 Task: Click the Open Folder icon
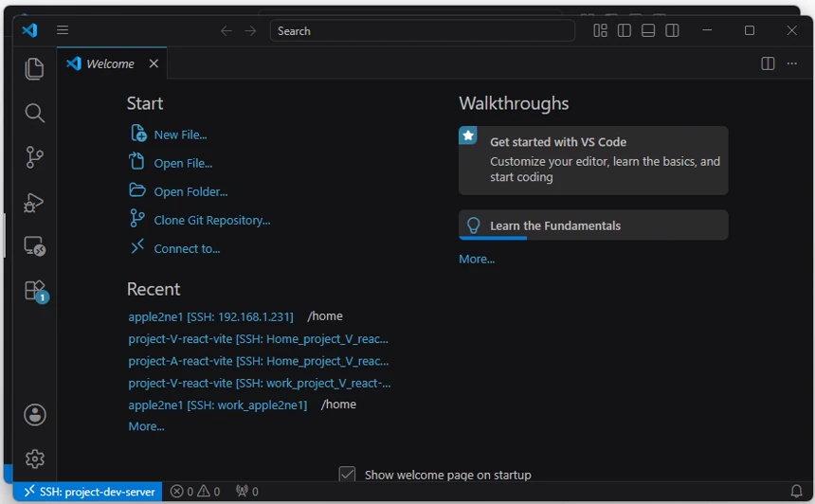click(137, 189)
